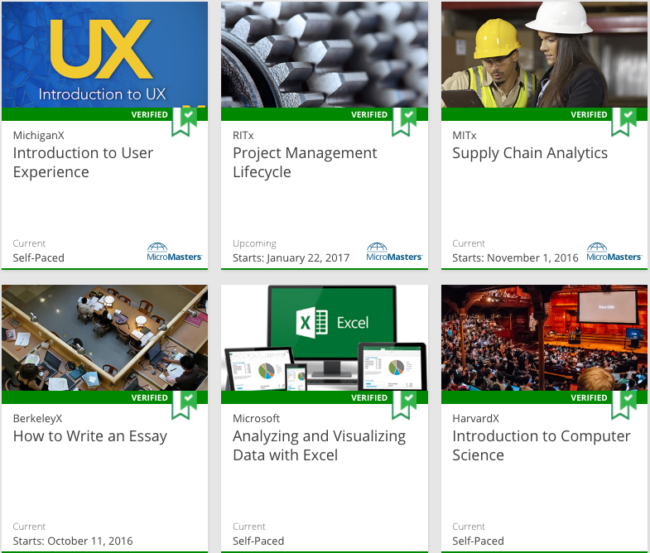650x553 pixels.
Task: Click the HarvardX provider label
Action: 476,418
